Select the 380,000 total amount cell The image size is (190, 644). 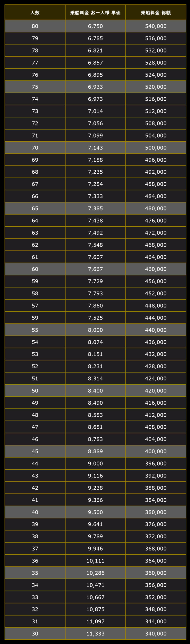coord(156,512)
